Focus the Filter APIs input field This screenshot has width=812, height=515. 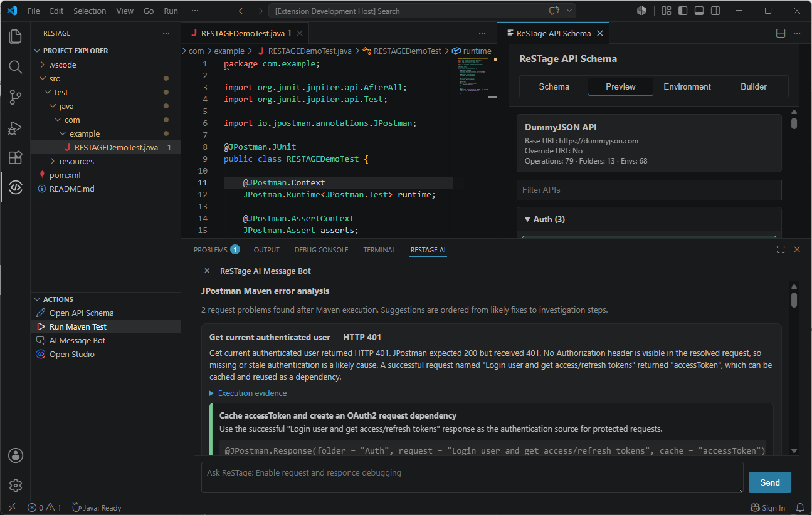pos(649,190)
